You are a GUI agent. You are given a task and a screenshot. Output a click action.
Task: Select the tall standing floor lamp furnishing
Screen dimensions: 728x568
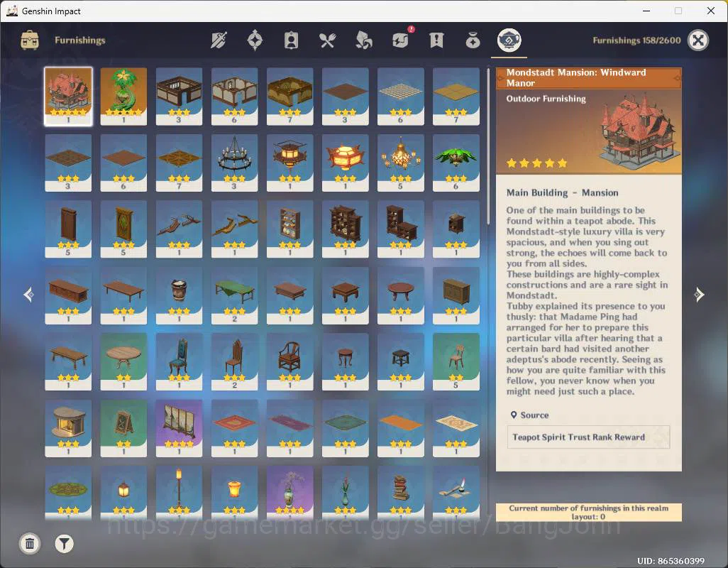point(179,492)
